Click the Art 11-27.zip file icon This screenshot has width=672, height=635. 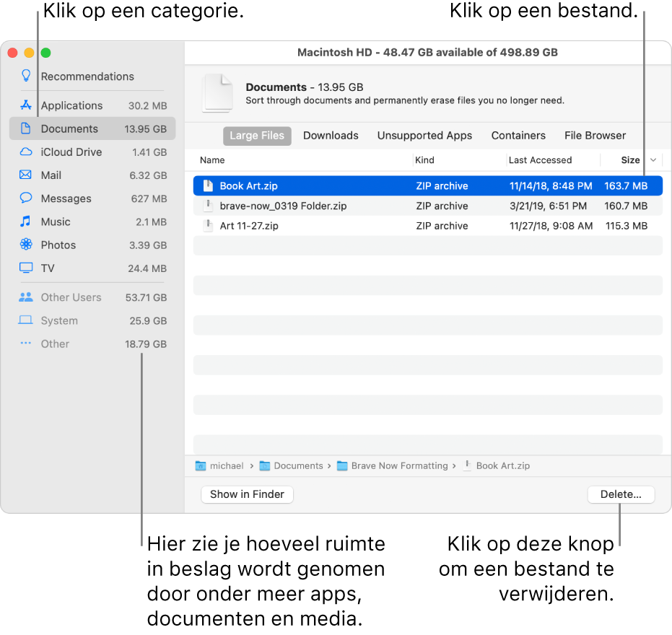[x=209, y=225]
